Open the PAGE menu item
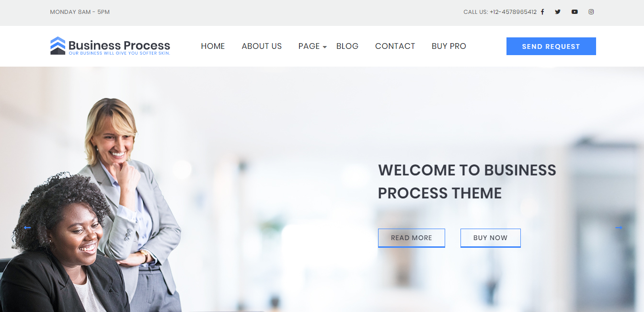 point(309,46)
